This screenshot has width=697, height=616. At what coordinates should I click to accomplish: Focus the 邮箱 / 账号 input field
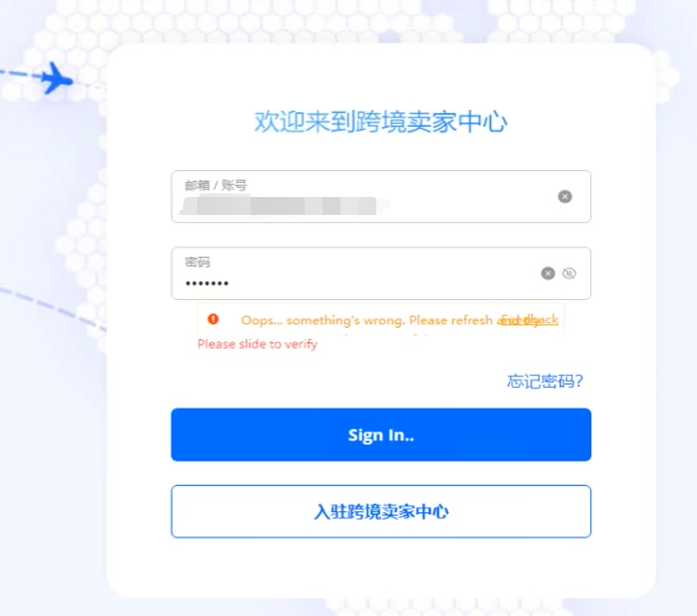pyautogui.click(x=381, y=196)
